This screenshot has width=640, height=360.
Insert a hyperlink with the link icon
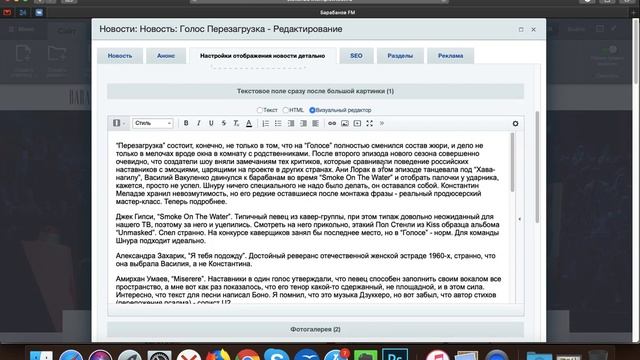tap(332, 123)
